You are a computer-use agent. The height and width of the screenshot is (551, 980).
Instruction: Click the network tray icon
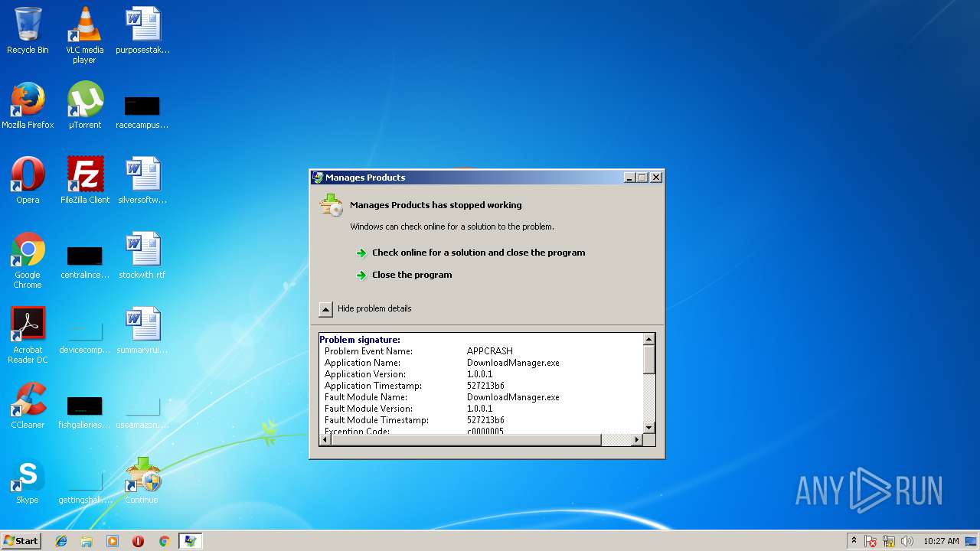point(889,541)
